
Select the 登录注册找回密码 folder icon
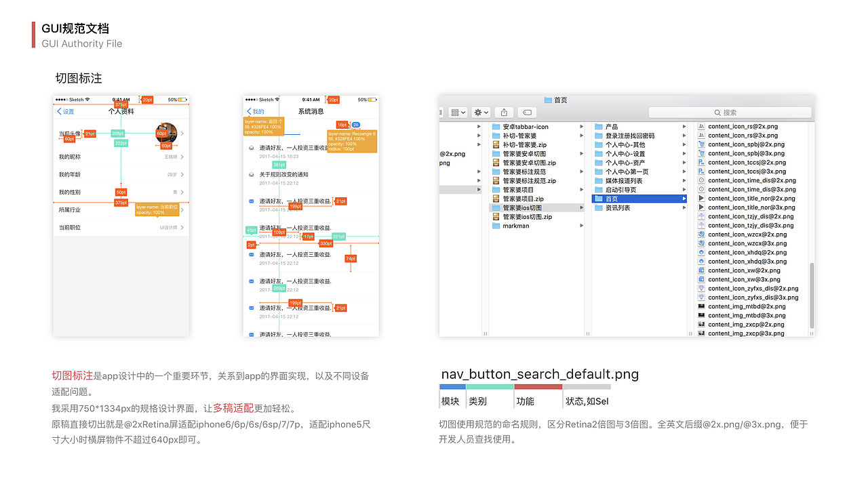[598, 136]
